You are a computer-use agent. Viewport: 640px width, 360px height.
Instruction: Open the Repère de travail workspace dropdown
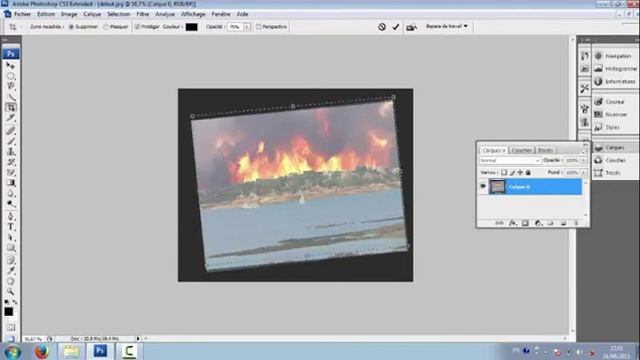[x=447, y=27]
